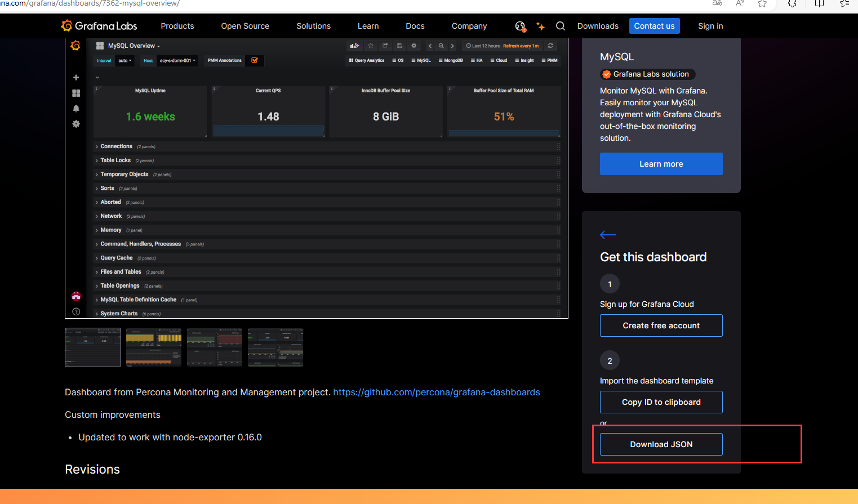
Task: Expand the Table Openings row
Action: (x=120, y=286)
